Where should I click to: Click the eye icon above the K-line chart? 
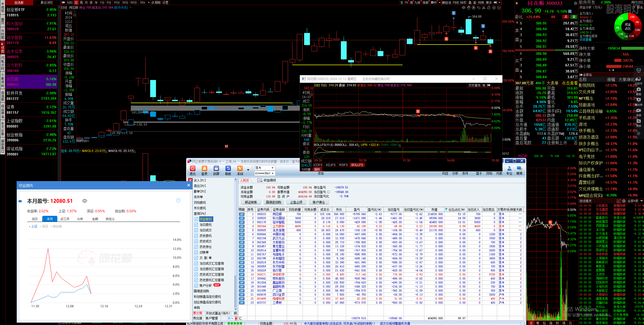(x=463, y=8)
